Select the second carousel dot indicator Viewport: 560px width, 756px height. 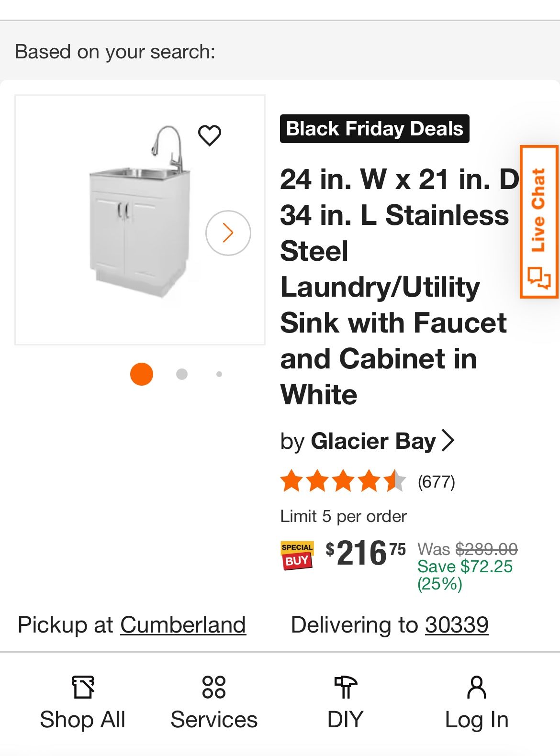[x=182, y=375]
